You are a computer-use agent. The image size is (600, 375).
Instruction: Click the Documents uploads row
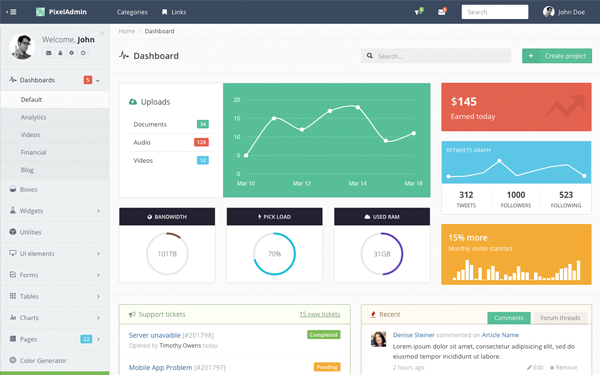pos(171,124)
